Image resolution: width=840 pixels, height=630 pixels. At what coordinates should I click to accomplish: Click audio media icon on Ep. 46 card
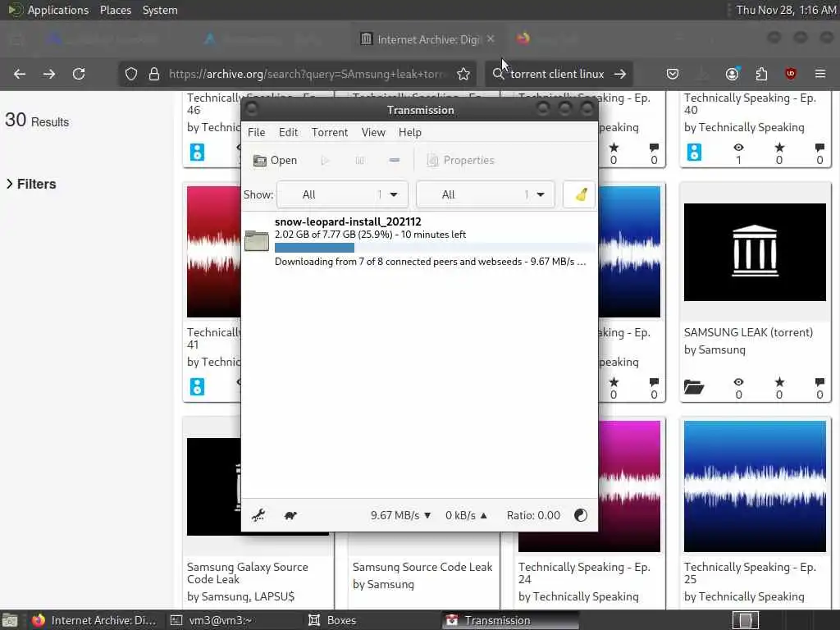[197, 152]
